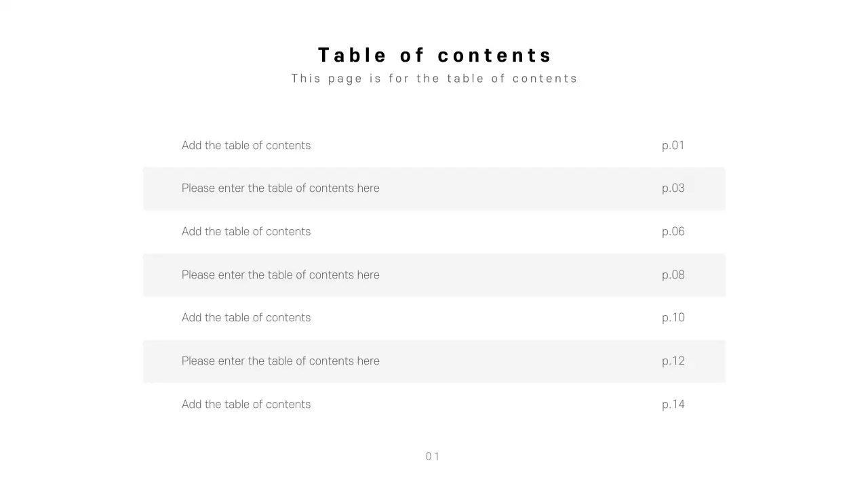
Task: Select the page reference p.08
Action: 673,274
